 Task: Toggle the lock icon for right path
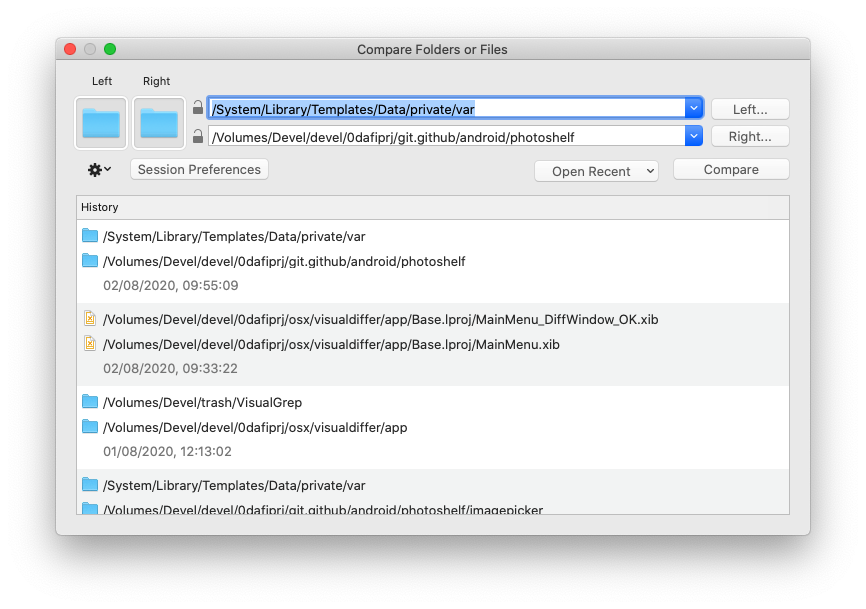198,136
